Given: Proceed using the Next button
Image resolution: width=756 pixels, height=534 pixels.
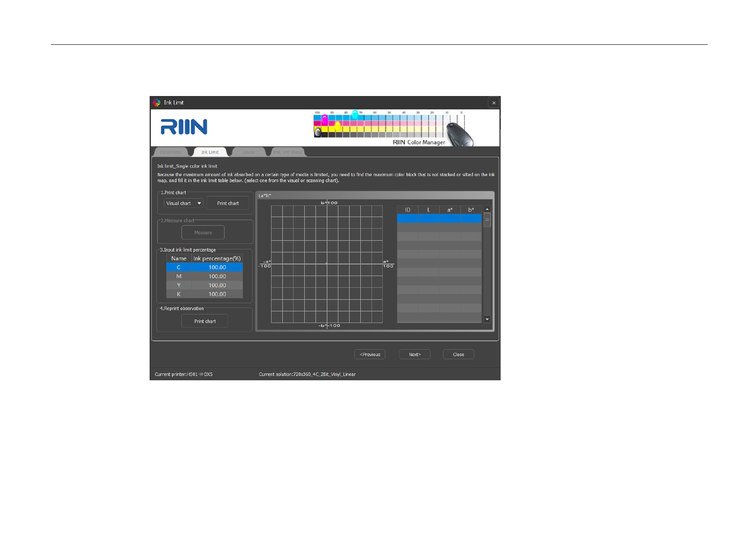Looking at the screenshot, I should point(415,354).
